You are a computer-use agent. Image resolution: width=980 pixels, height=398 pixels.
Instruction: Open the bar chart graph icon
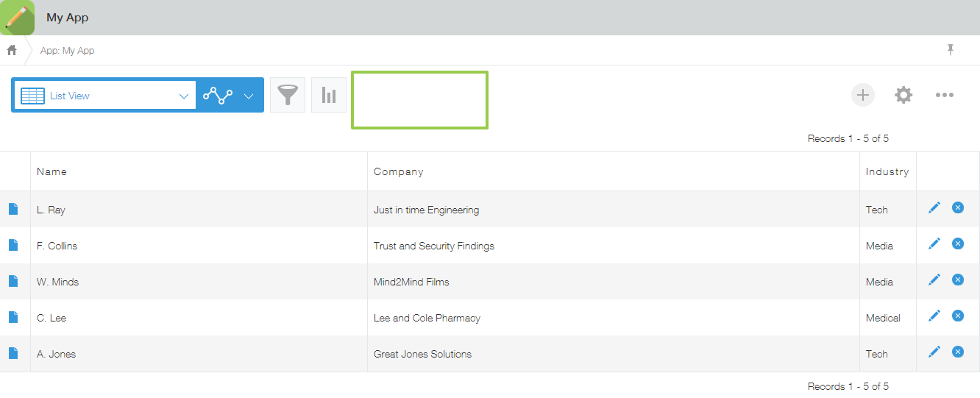pyautogui.click(x=329, y=95)
